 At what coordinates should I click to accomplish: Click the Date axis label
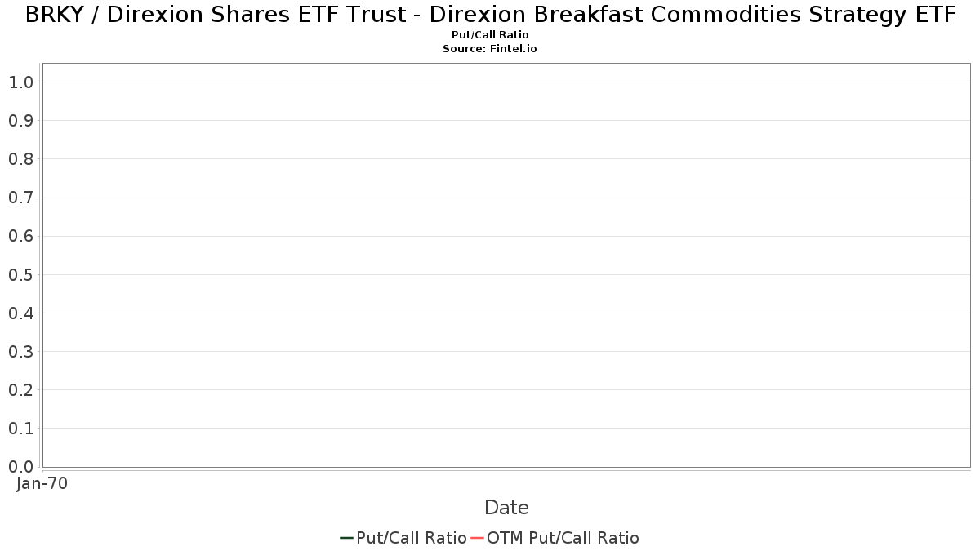(x=506, y=508)
